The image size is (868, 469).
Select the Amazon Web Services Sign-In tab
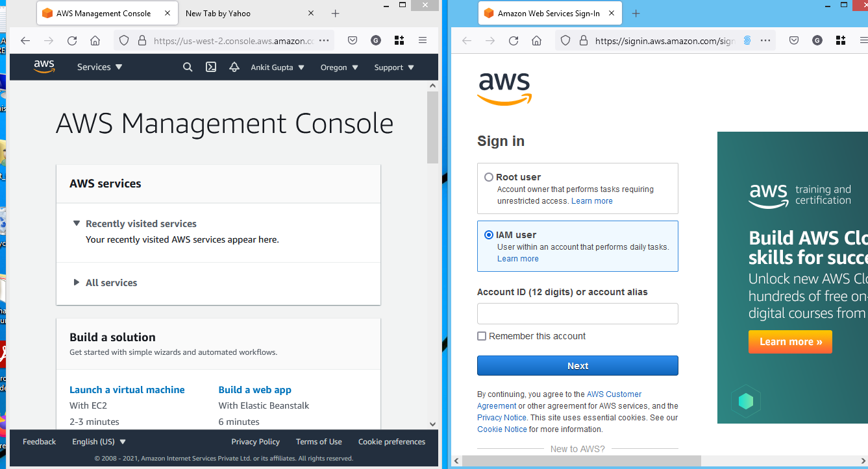click(550, 13)
